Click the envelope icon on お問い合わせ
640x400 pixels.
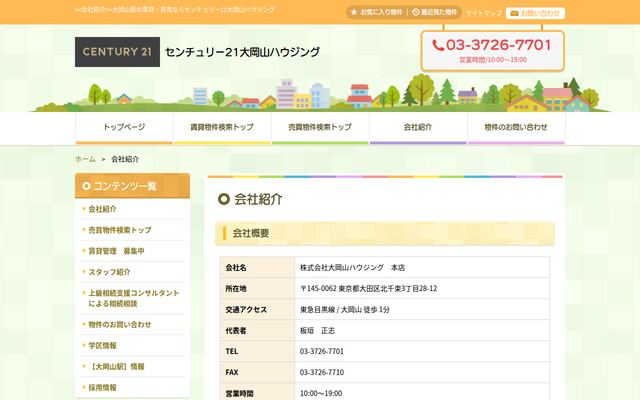(514, 13)
